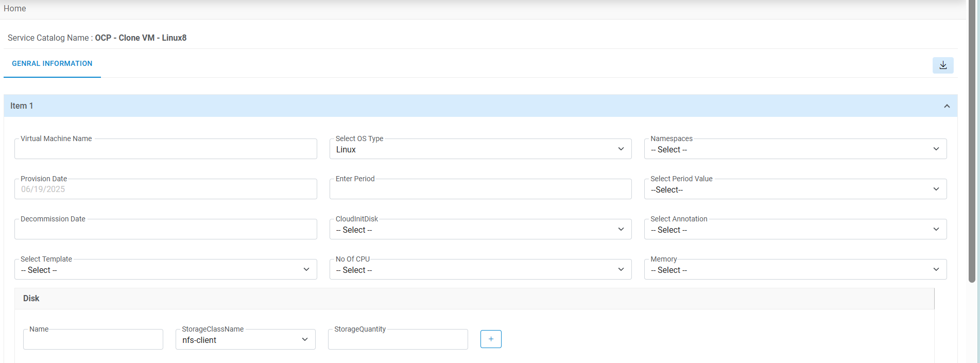Switch to the GENRAL INFORMATION tab
Image resolution: width=980 pixels, height=363 pixels.
[52, 64]
